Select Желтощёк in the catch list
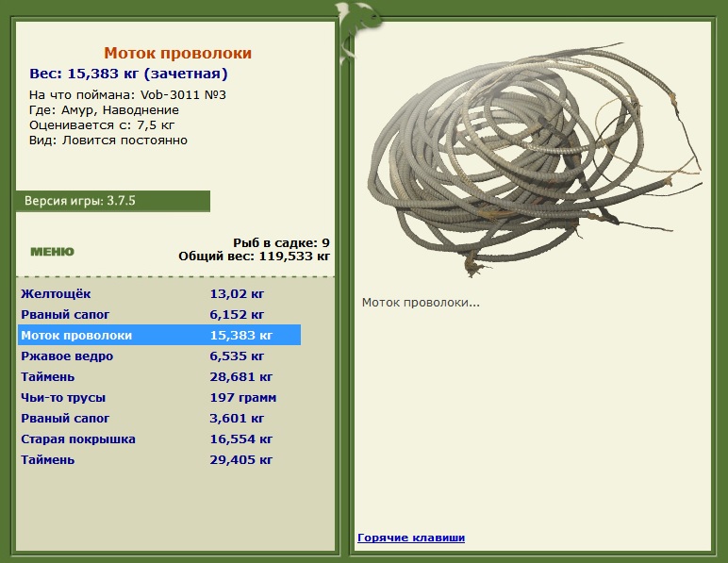 pos(159,294)
